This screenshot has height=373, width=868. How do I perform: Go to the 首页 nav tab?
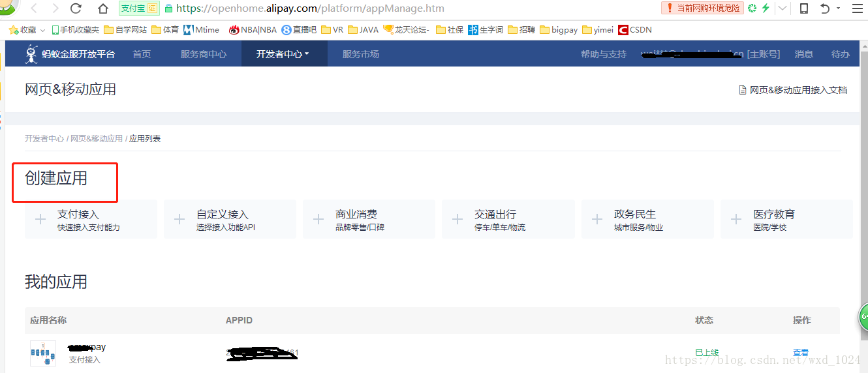(142, 54)
